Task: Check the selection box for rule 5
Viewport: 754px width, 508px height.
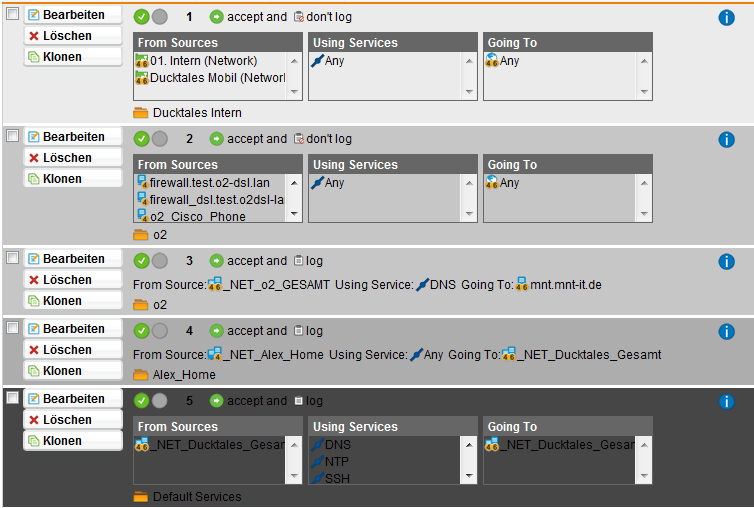Action: click(x=12, y=398)
